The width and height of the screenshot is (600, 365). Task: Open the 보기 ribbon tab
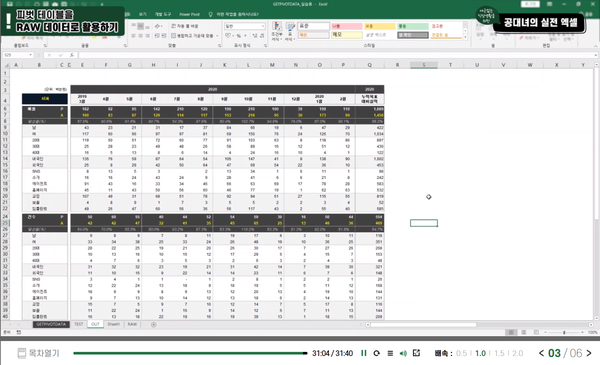click(142, 15)
